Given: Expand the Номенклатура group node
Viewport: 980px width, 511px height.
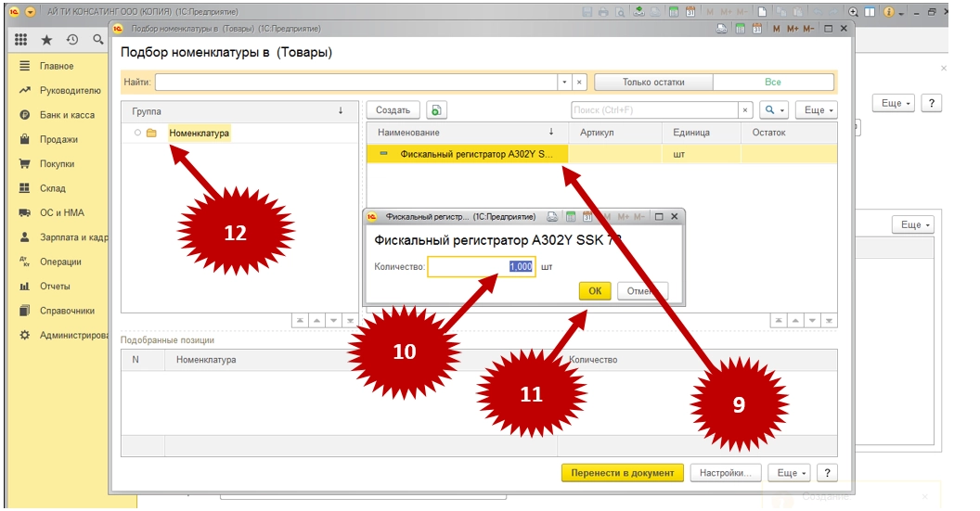Looking at the screenshot, I should (x=137, y=133).
